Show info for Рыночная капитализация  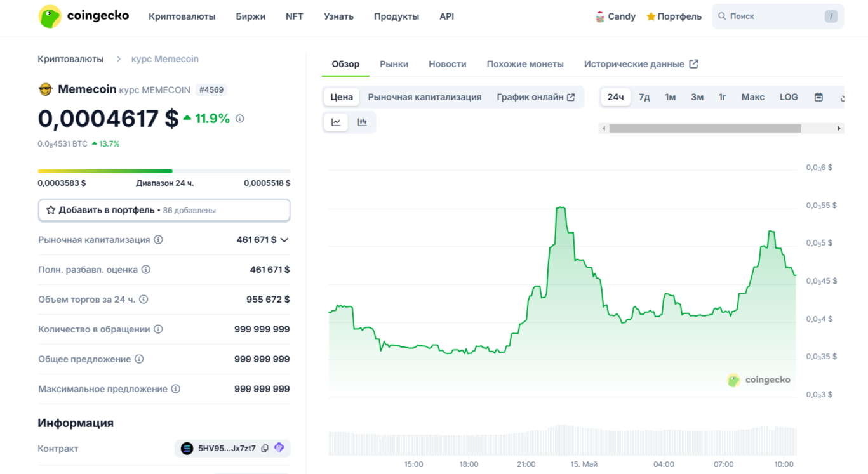click(x=159, y=240)
